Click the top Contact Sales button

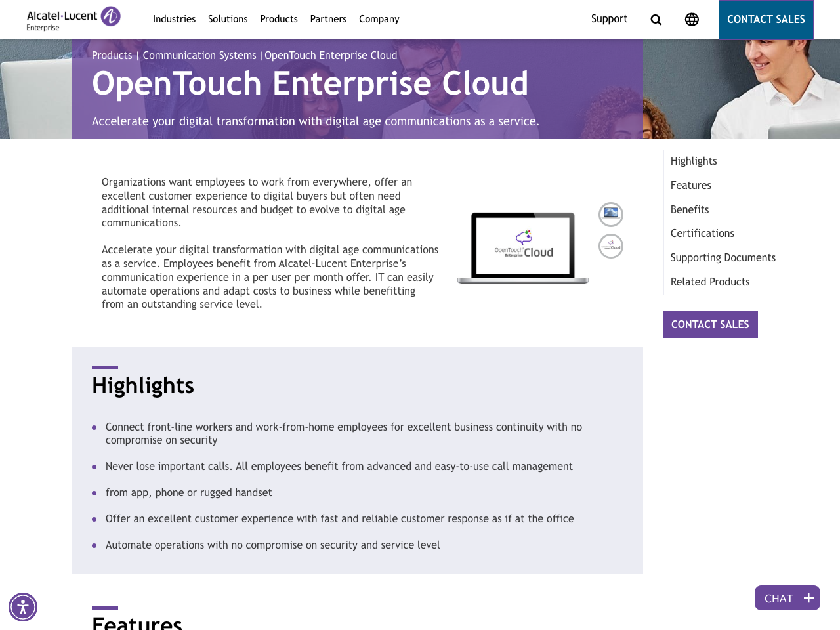(x=766, y=20)
